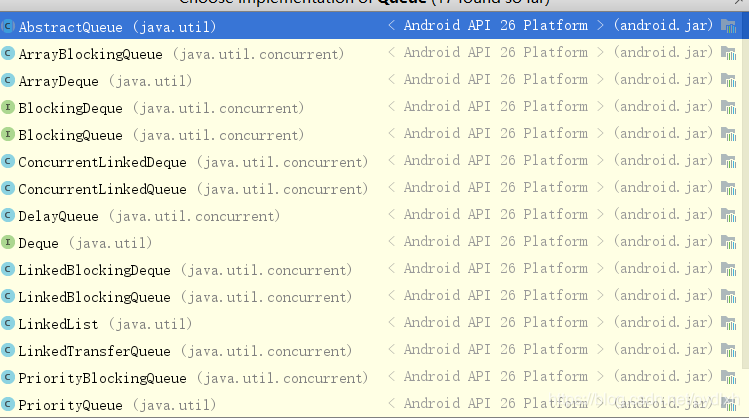Viewport: 749px width, 418px height.
Task: Click Android API 26 Platform in ArrayDeque row
Action: 496,79
